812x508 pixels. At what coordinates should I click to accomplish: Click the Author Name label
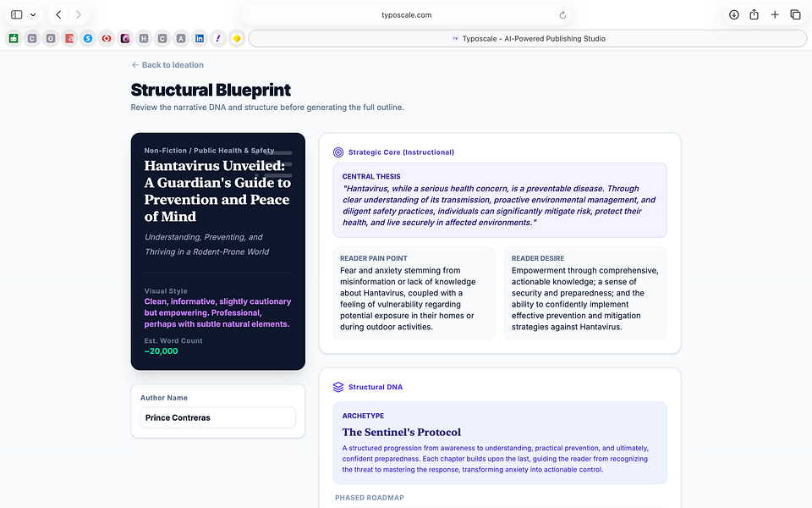tap(163, 398)
